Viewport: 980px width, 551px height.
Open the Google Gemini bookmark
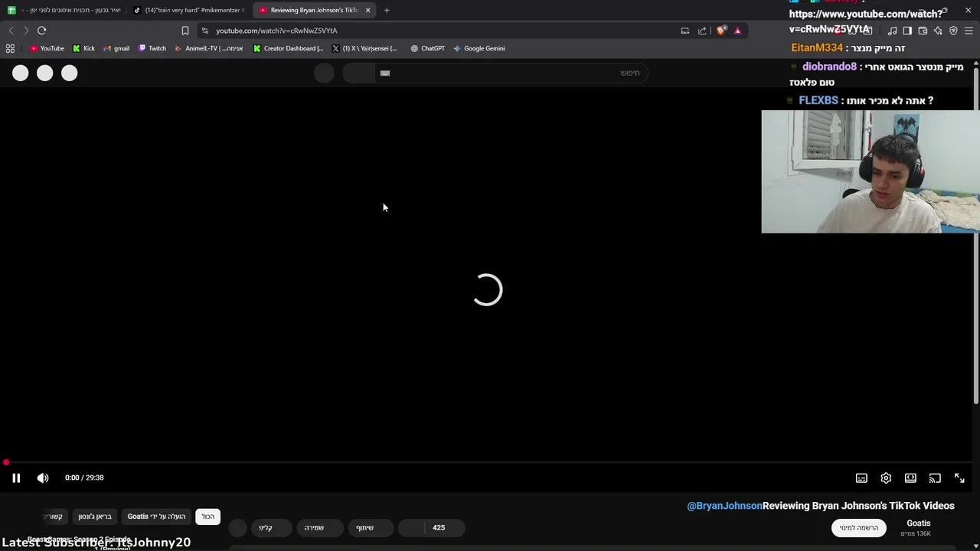(x=479, y=48)
